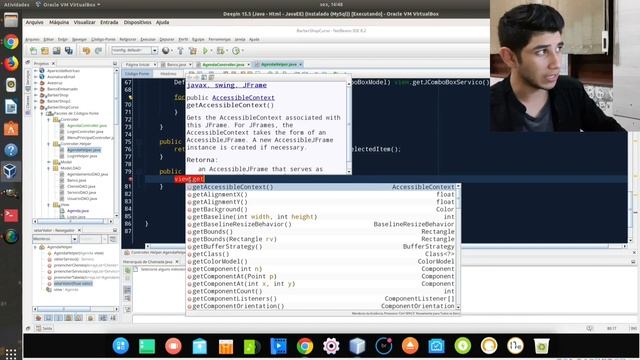The height and width of the screenshot is (360, 640).
Task: Click the New File toolbar icon in NetBeans
Action: [x=33, y=51]
